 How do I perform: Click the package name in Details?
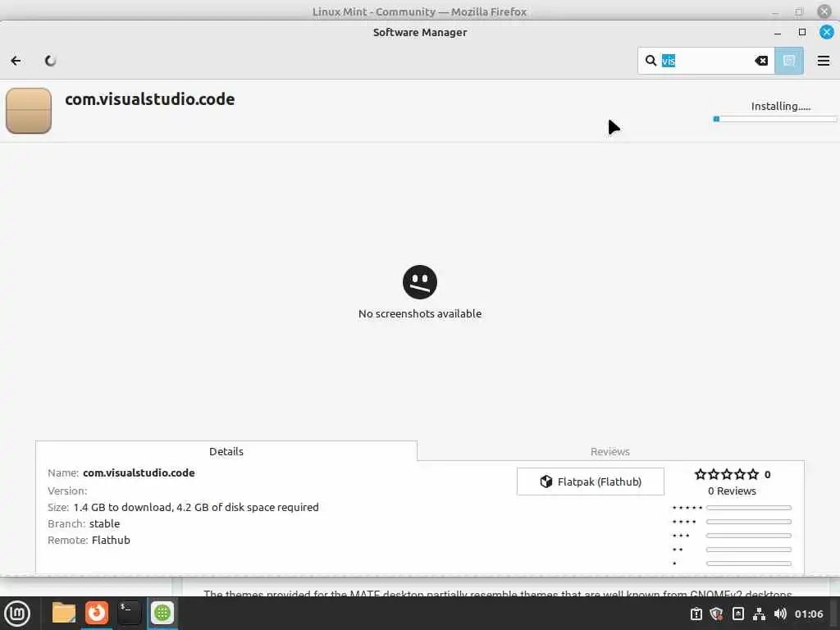(139, 472)
